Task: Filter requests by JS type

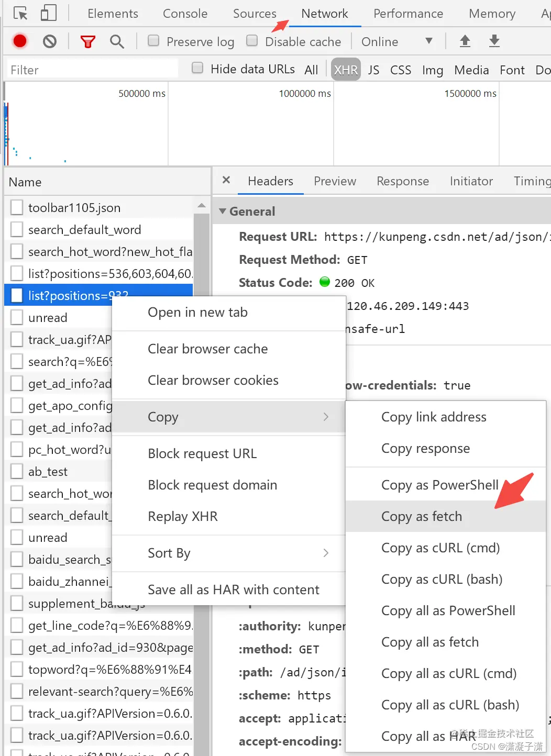Action: click(x=373, y=70)
